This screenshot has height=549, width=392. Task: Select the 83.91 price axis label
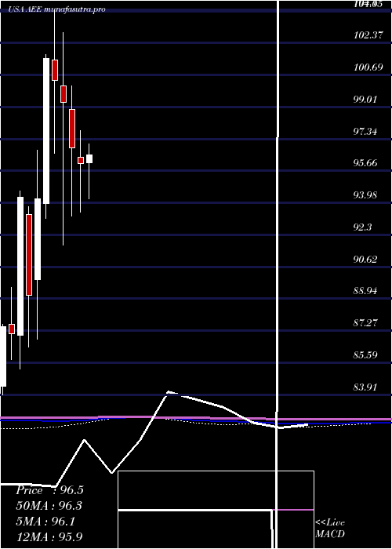click(x=365, y=387)
